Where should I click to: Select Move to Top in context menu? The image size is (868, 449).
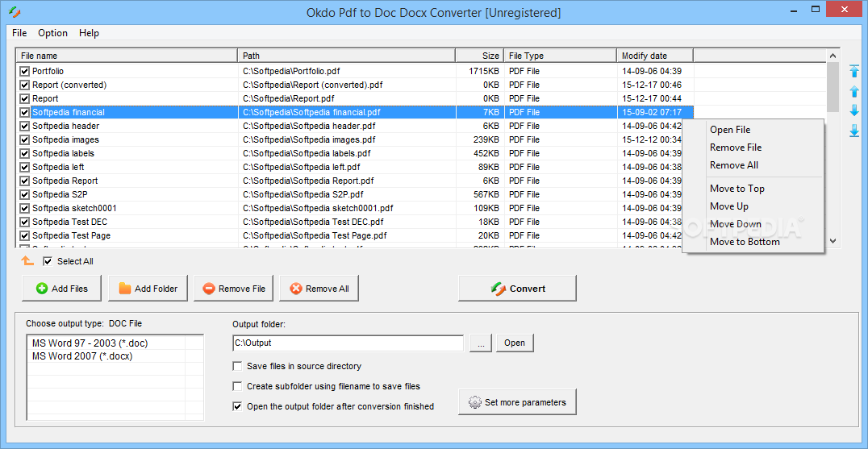click(x=753, y=189)
